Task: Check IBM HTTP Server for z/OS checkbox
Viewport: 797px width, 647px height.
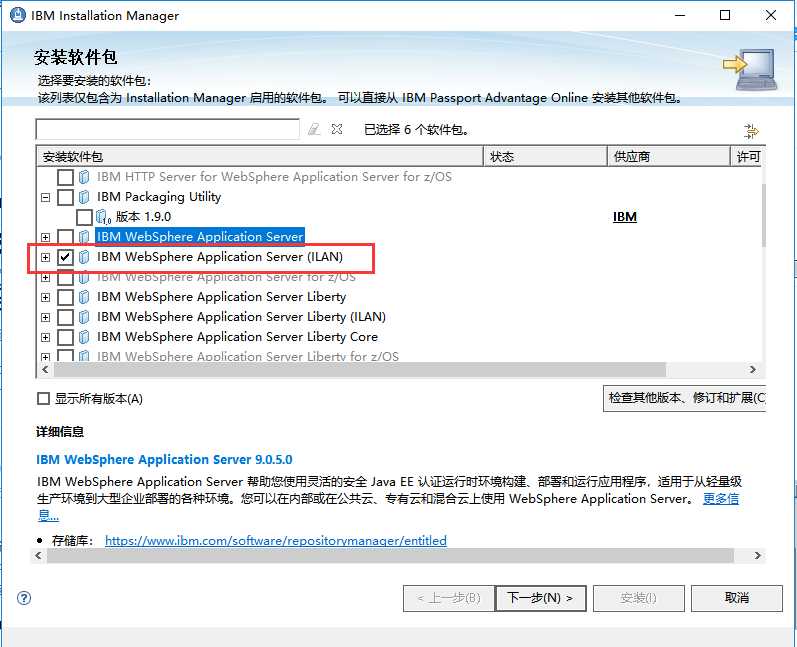Action: 65,177
